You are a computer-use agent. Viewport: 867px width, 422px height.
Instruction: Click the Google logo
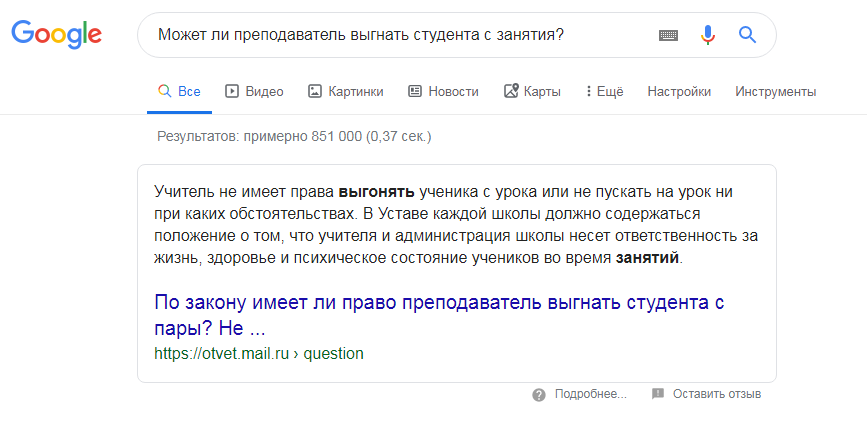57,34
